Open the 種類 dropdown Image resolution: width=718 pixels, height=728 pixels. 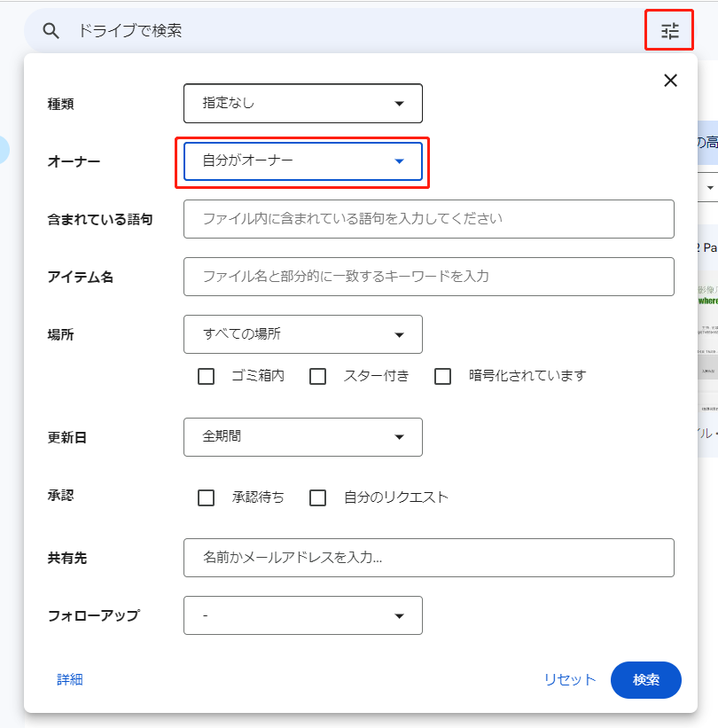coord(302,103)
